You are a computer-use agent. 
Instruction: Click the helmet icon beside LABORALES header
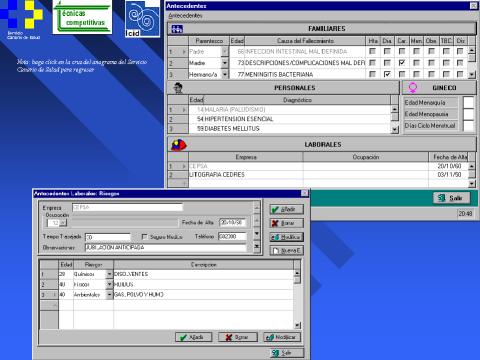(x=179, y=145)
